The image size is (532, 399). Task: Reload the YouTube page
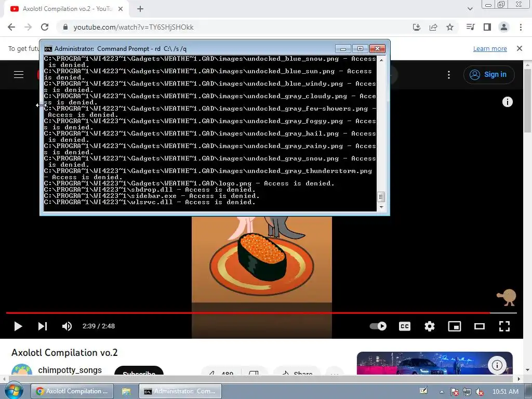(45, 27)
